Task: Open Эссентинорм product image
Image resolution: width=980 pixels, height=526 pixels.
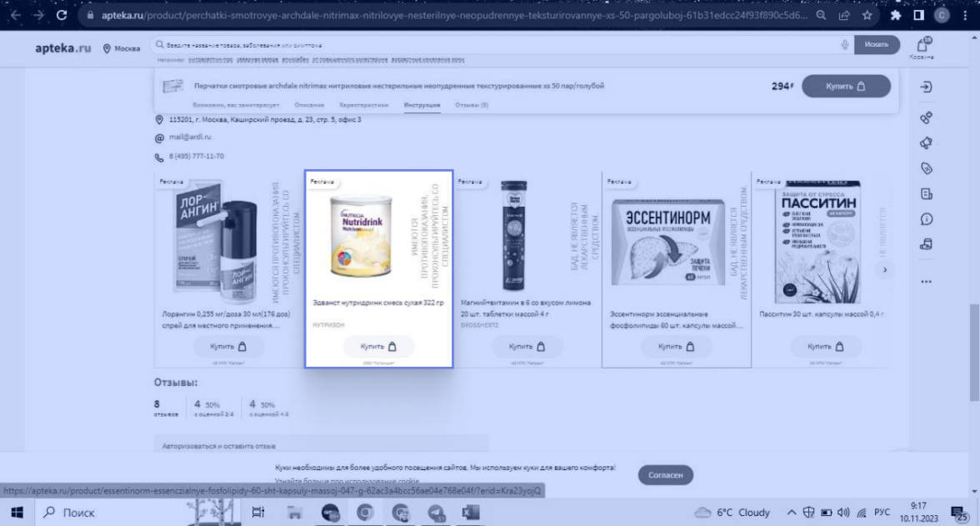Action: click(x=668, y=242)
